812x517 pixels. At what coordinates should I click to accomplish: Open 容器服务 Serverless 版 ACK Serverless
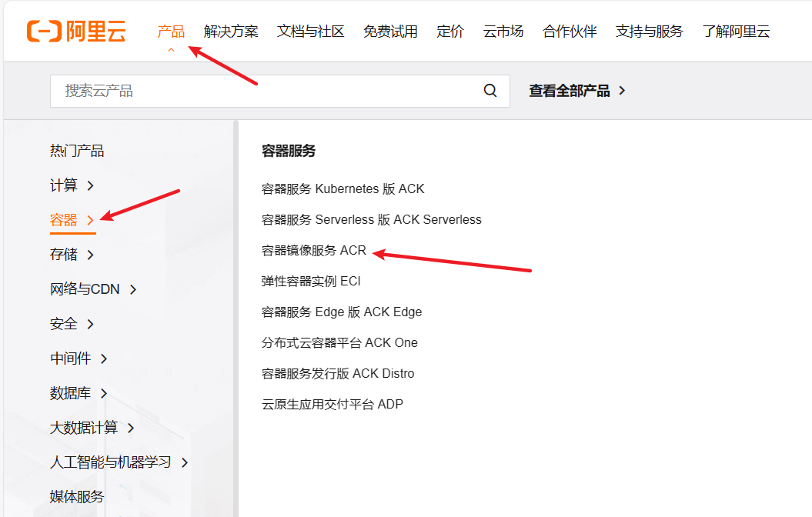pos(371,219)
